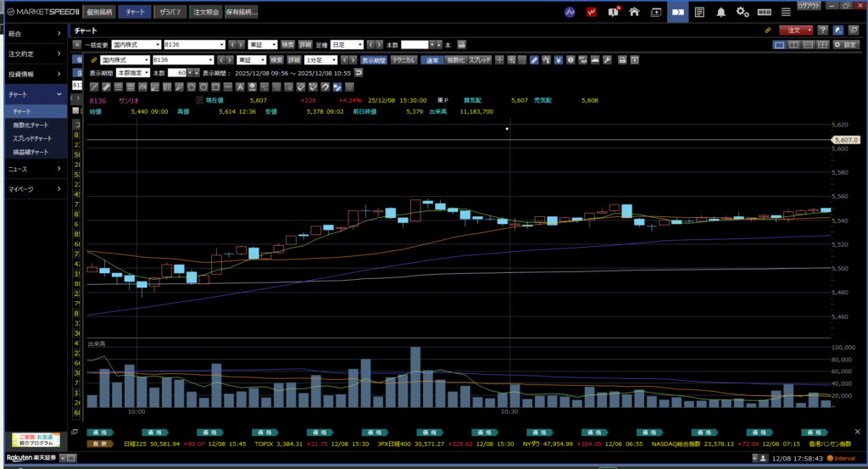Image resolution: width=868 pixels, height=469 pixels.
Task: Open the hamburger menu icon
Action: [x=786, y=12]
